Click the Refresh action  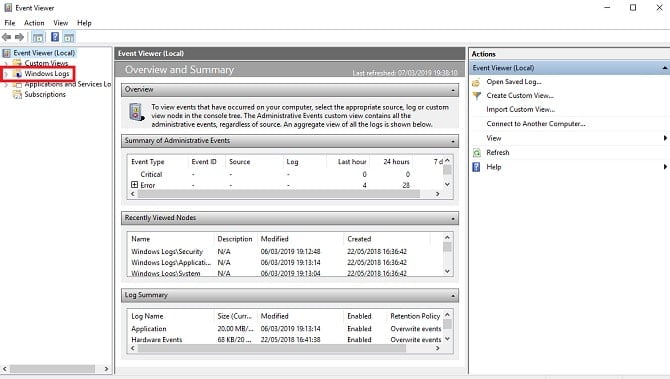[x=498, y=153]
